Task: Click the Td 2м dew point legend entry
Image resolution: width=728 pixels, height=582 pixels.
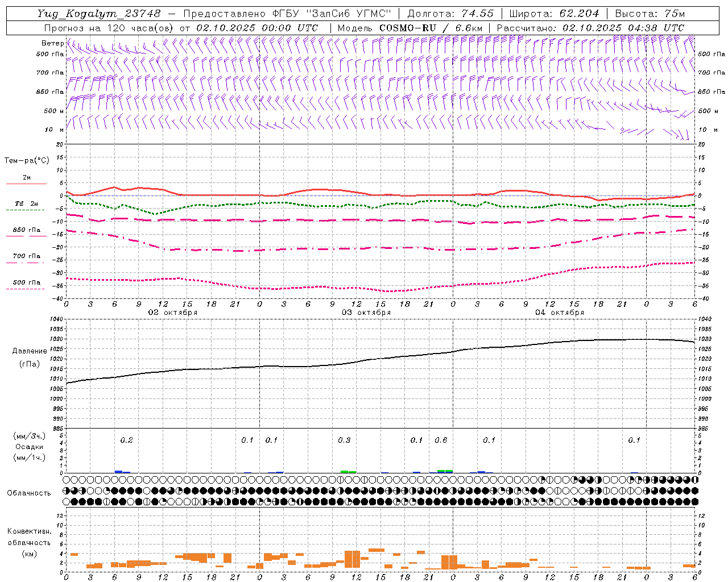Action: 26,206
